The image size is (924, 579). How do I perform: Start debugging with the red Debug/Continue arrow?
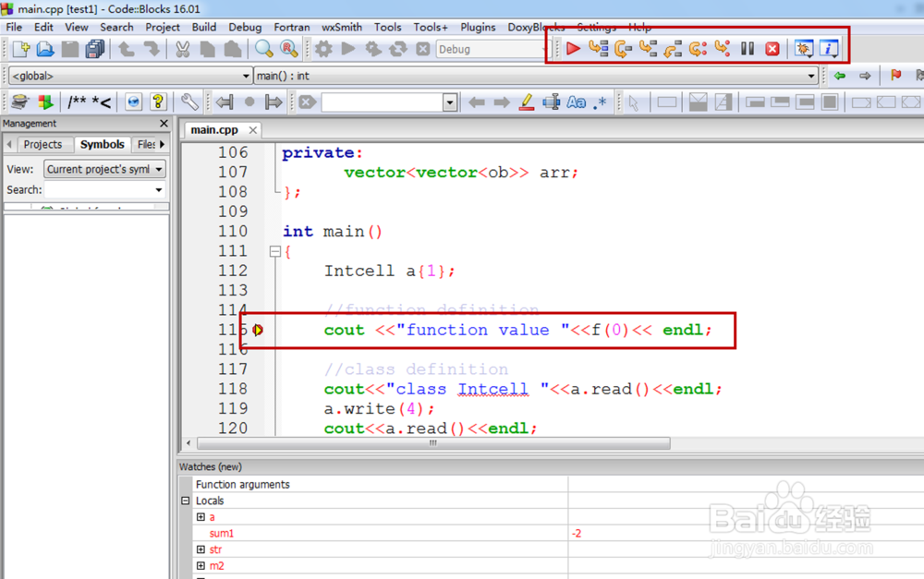coord(573,48)
